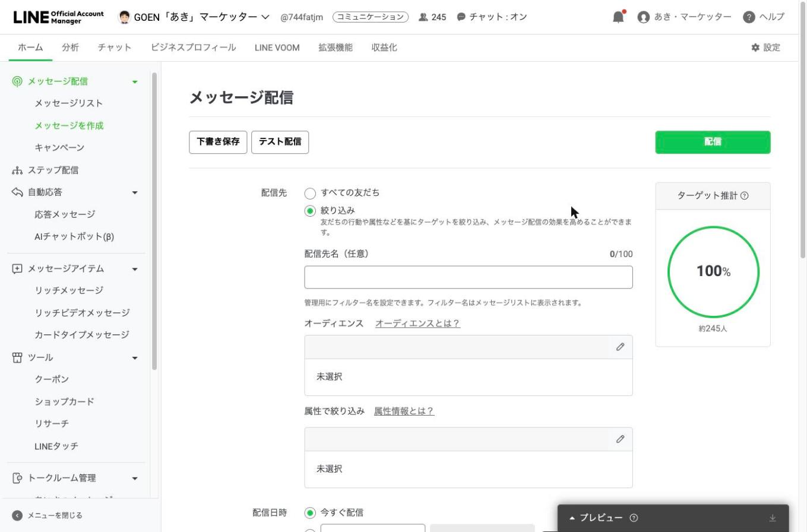This screenshot has width=807, height=532.
Task: Click the user profile avatar icon
Action: click(x=643, y=17)
